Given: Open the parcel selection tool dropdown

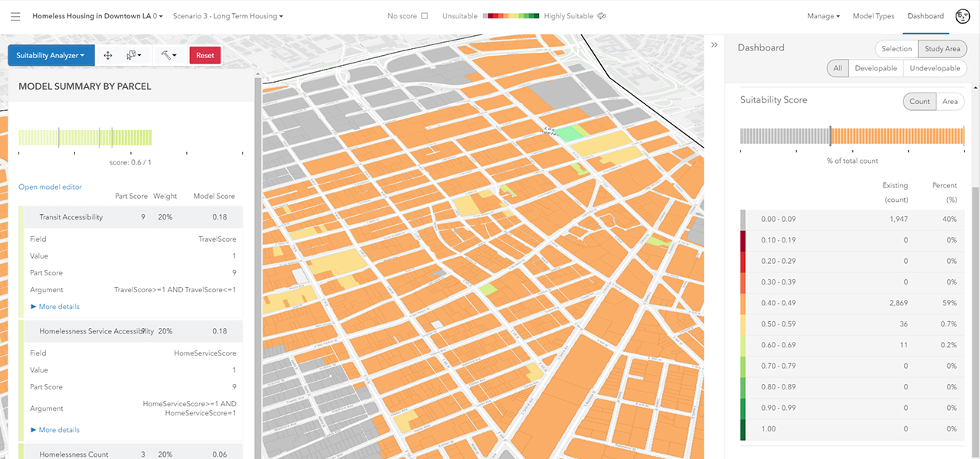Looking at the screenshot, I should point(134,55).
